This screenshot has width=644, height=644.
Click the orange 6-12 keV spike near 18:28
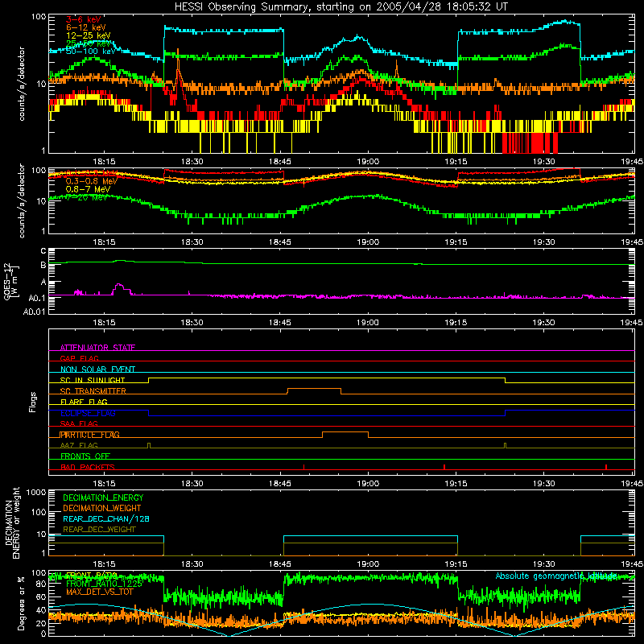(178, 68)
